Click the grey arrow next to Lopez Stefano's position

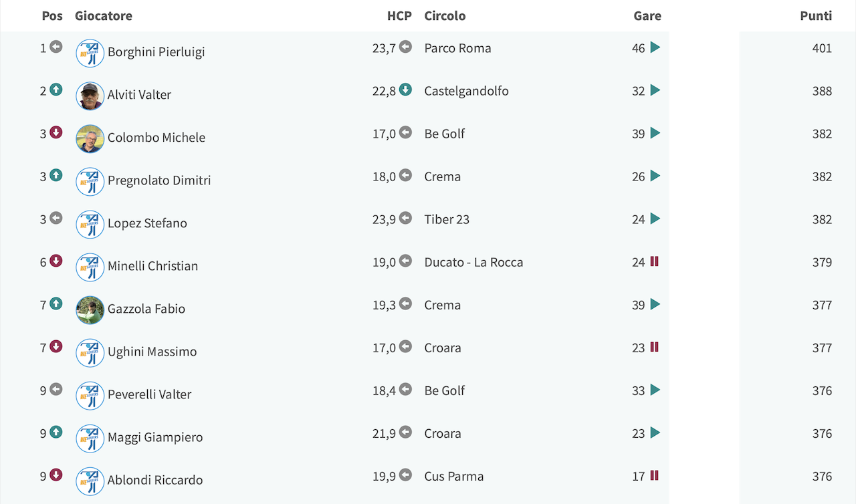click(56, 218)
